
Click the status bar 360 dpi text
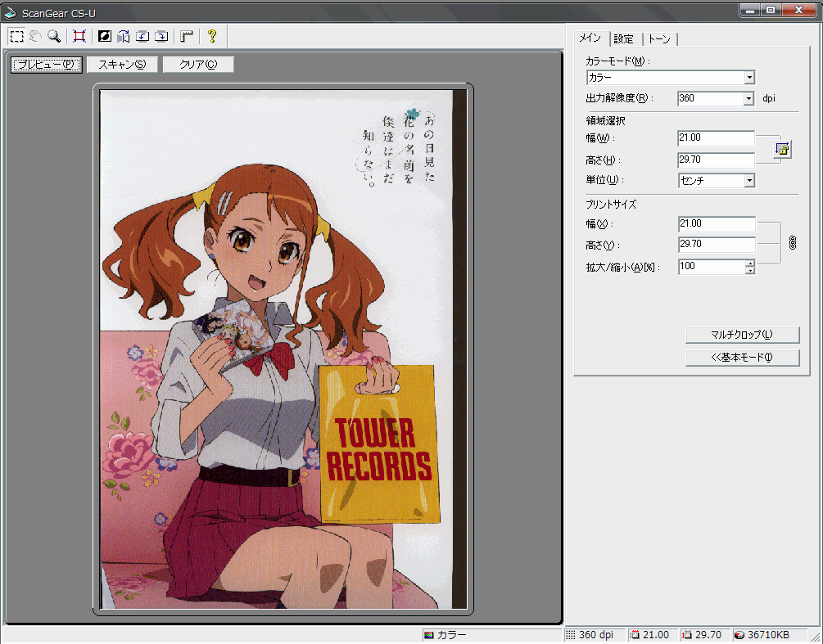click(595, 635)
